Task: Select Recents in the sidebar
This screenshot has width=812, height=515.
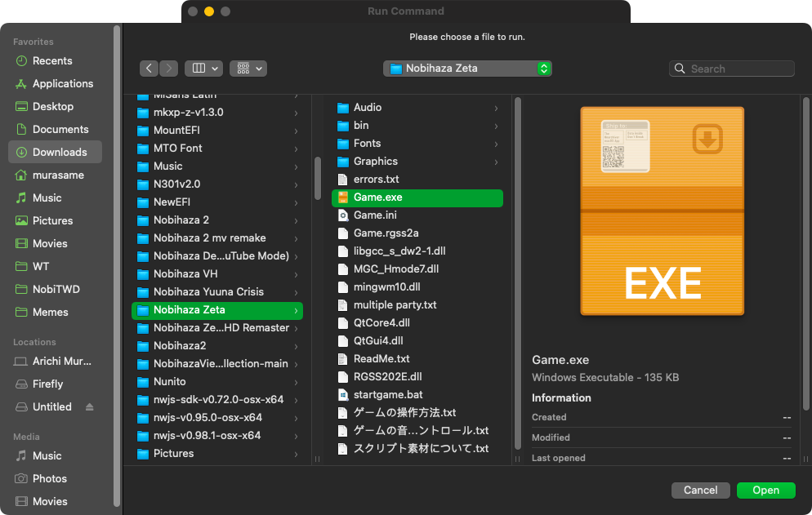Action: click(52, 60)
